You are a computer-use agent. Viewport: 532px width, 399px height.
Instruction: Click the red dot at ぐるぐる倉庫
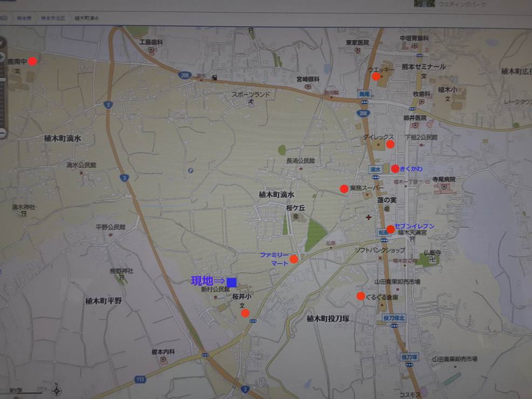(x=360, y=295)
